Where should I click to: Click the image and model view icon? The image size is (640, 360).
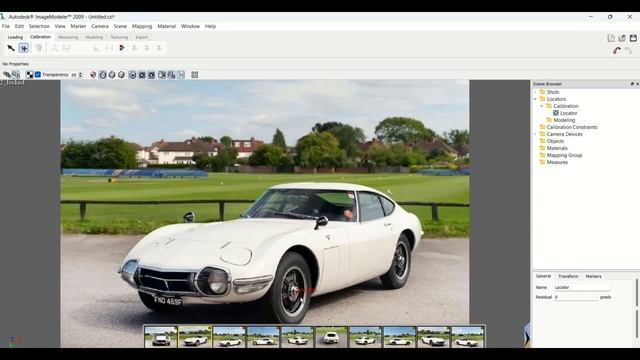171,75
